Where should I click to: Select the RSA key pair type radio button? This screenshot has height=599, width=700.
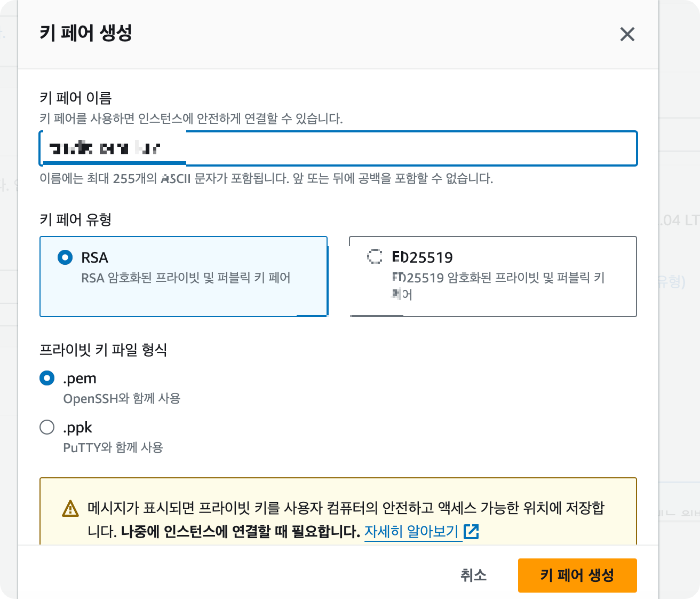[x=65, y=257]
